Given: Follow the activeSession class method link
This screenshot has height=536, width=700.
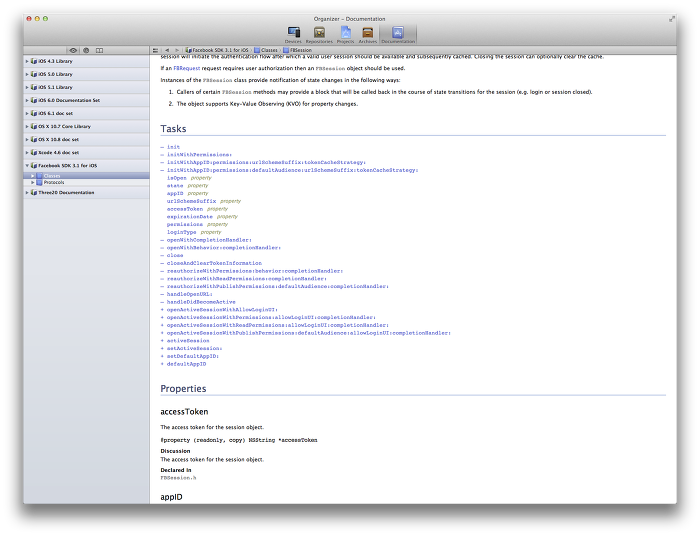Looking at the screenshot, I should point(188,341).
